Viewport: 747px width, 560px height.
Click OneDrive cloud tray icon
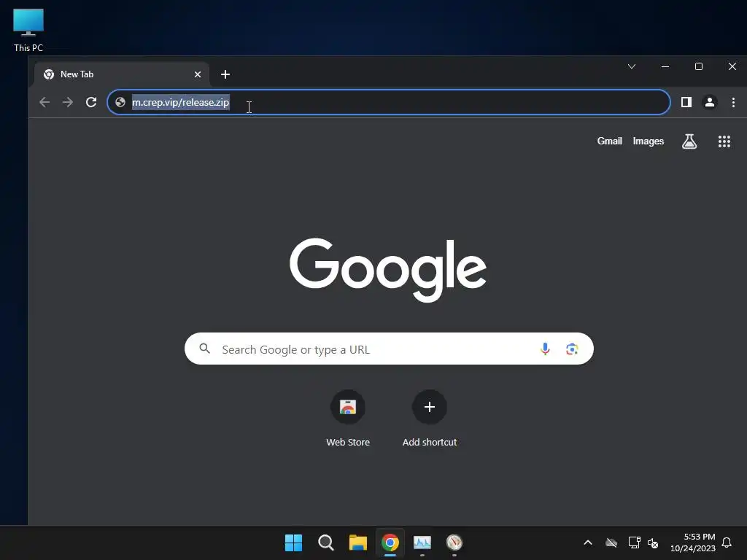[x=611, y=542]
